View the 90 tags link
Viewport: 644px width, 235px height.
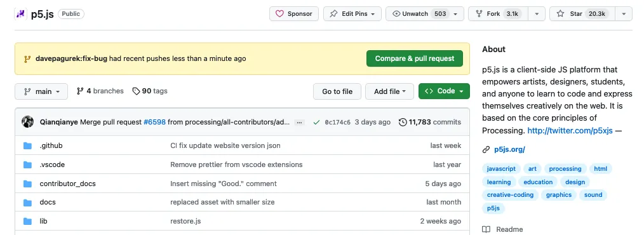tap(150, 91)
